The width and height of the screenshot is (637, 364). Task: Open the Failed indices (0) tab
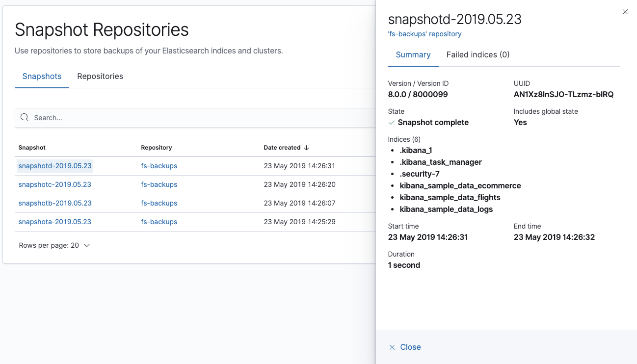(478, 54)
